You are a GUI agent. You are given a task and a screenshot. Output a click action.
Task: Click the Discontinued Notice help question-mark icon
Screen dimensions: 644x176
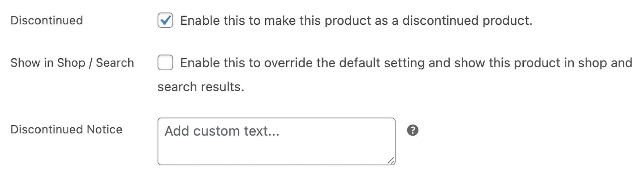413,130
